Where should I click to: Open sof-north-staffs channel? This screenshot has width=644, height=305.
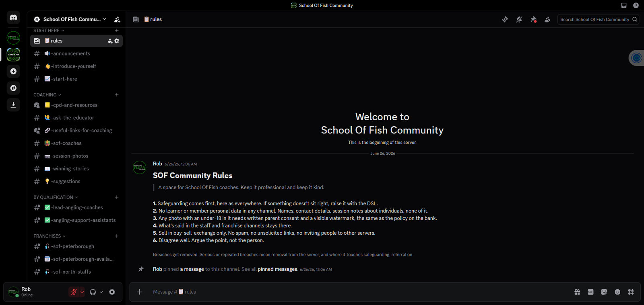click(76, 272)
